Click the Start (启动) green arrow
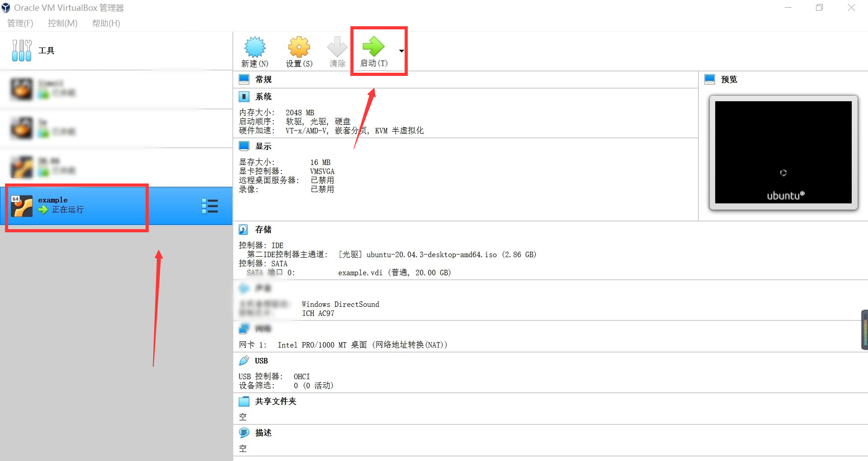 tap(373, 46)
